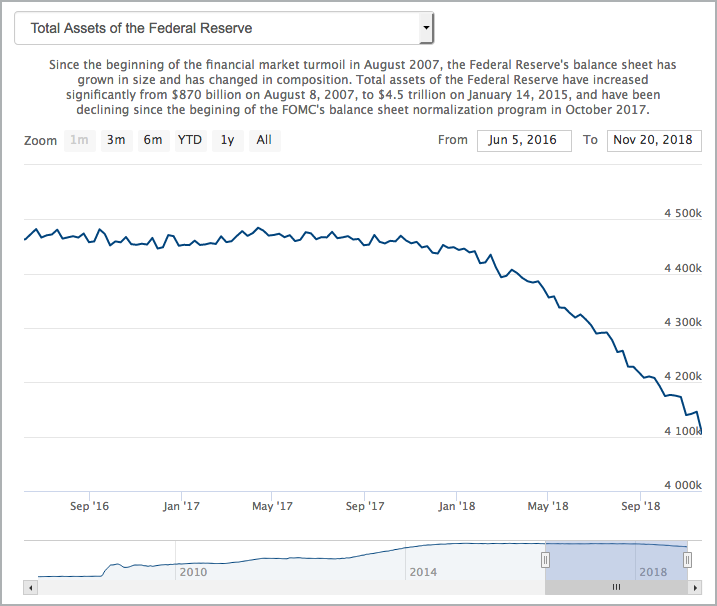Click the dropdown arrow beside the chart selector

click(426, 28)
